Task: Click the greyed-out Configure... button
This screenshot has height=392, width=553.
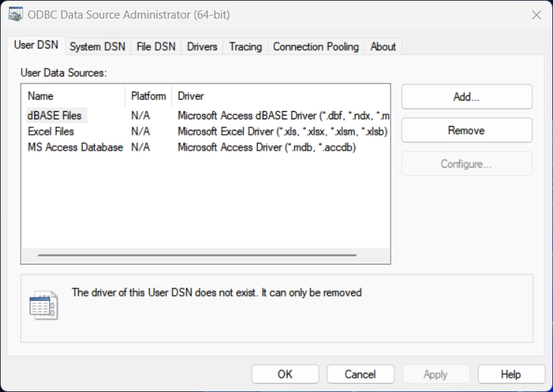Action: tap(467, 164)
